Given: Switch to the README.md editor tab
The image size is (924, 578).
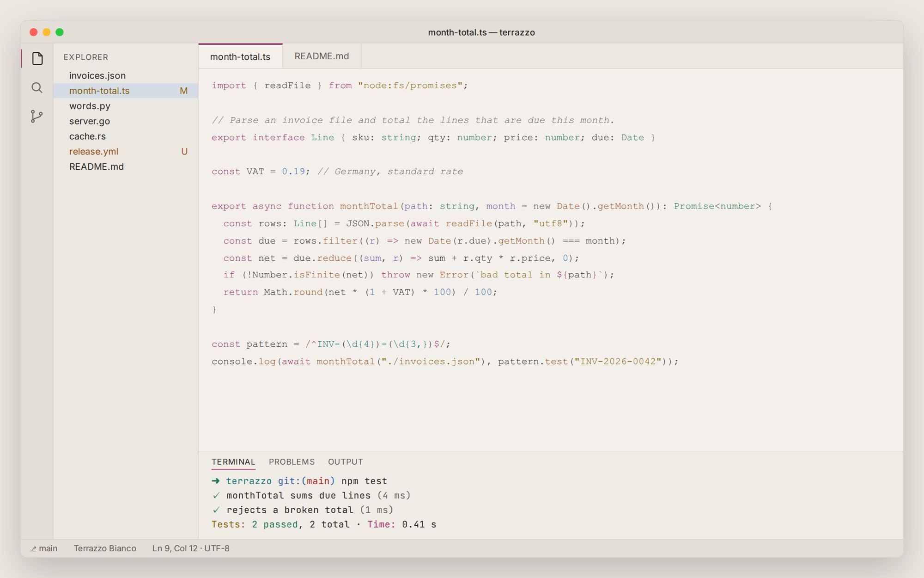Looking at the screenshot, I should [x=322, y=56].
